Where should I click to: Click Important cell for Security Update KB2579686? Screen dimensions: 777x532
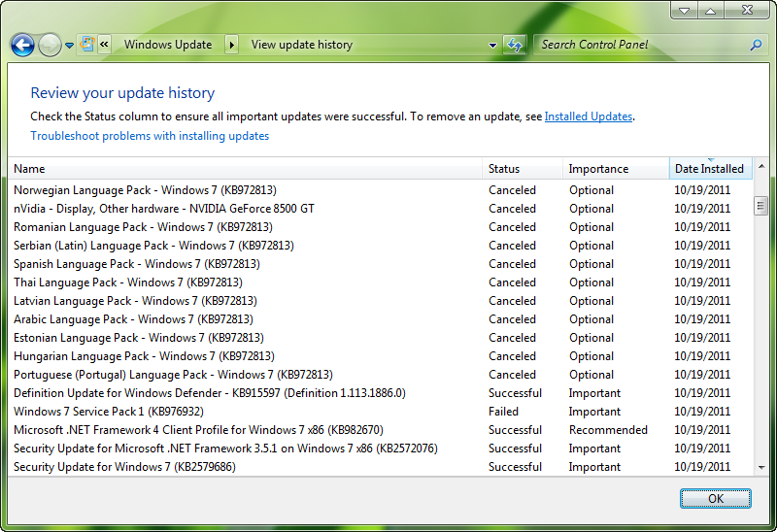point(594,467)
